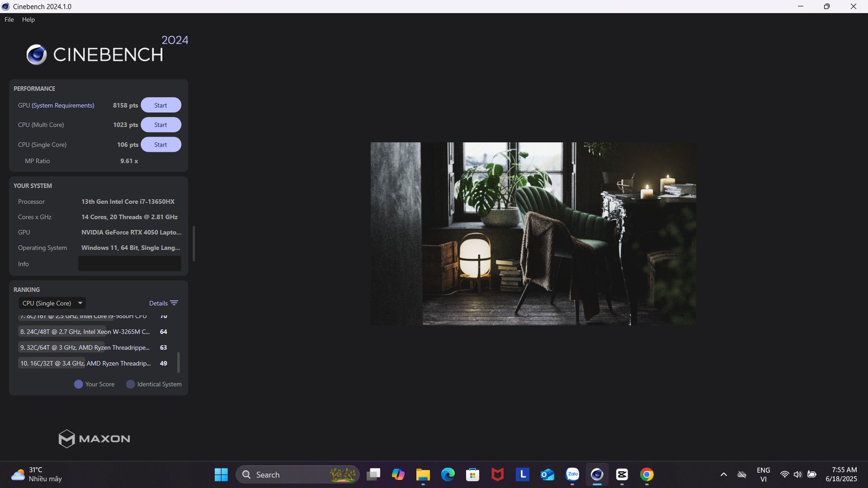The width and height of the screenshot is (868, 488).
Task: Click the Details filter icon
Action: [x=174, y=303]
